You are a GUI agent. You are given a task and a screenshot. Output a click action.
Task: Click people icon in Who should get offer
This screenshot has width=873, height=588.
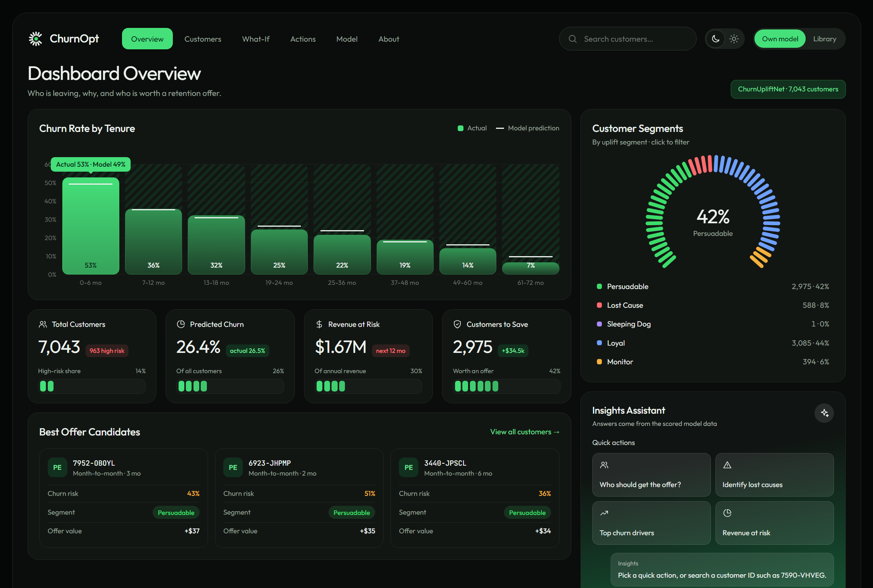(x=604, y=465)
